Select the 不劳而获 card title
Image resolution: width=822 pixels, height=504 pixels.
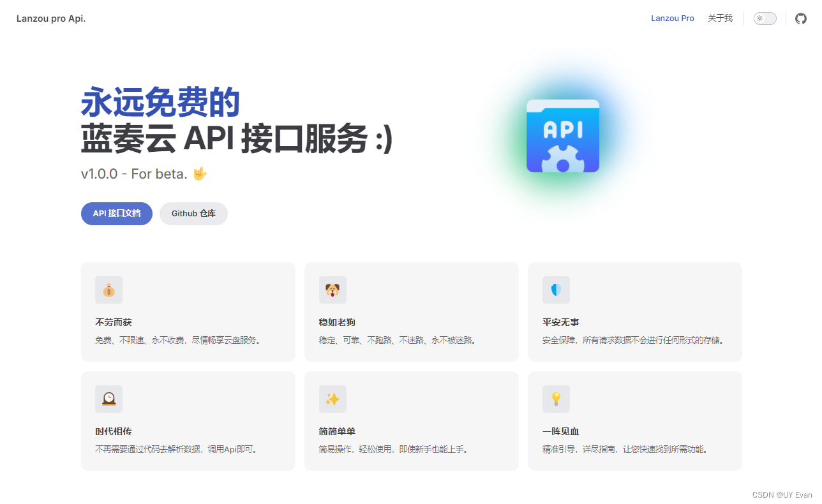point(114,323)
